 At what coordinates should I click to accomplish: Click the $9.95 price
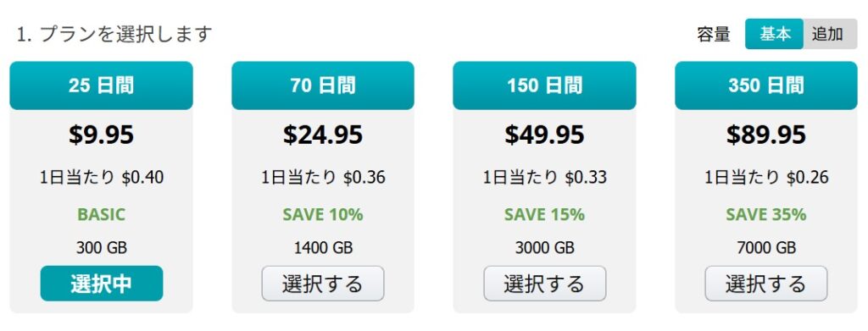(102, 135)
